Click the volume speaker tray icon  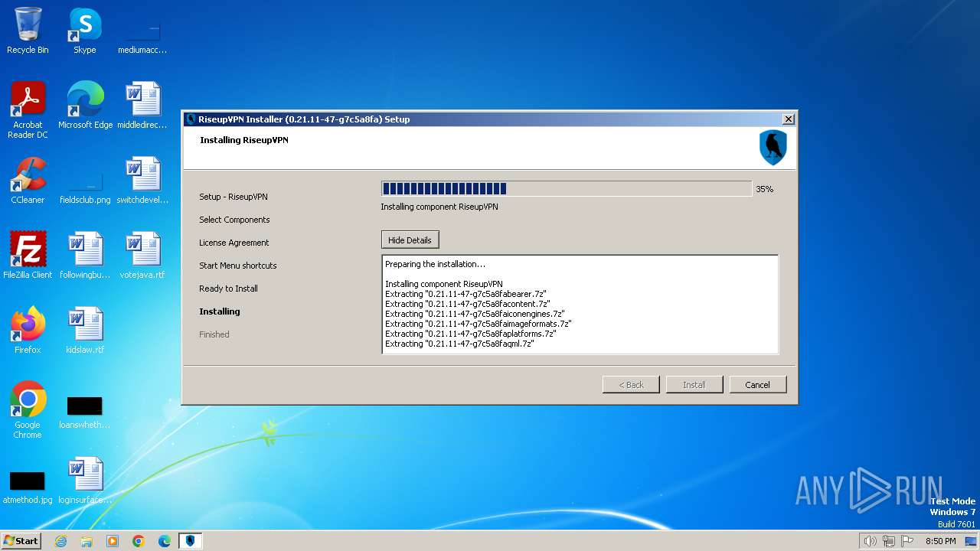pos(870,541)
